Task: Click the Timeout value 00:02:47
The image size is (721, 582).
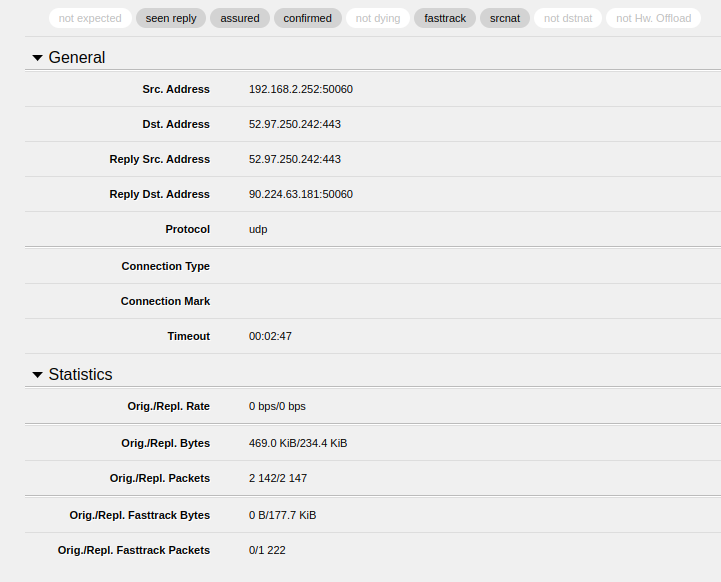Action: click(270, 336)
